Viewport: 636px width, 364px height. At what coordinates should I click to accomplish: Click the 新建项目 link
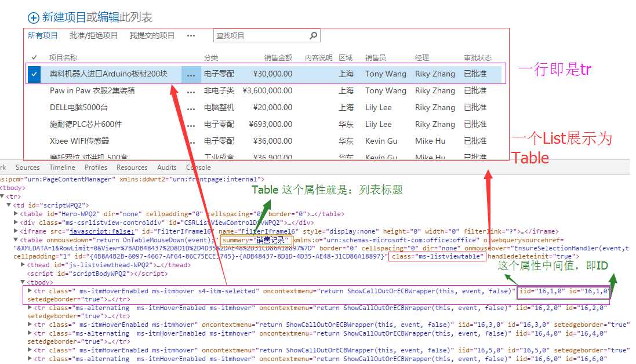tap(64, 17)
